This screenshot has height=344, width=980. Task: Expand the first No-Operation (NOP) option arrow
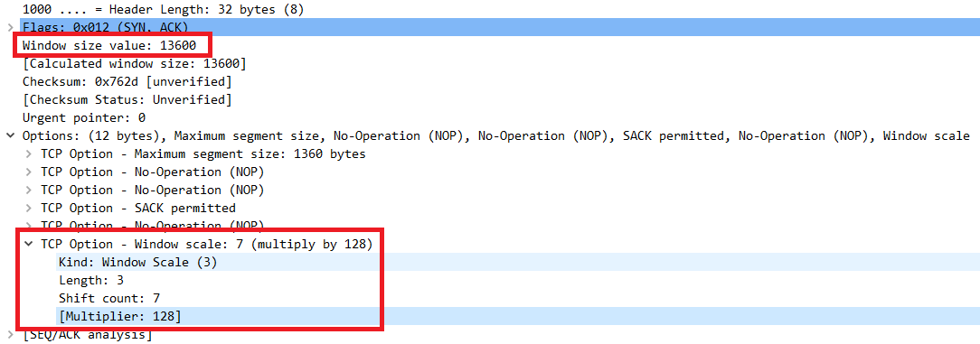28,172
